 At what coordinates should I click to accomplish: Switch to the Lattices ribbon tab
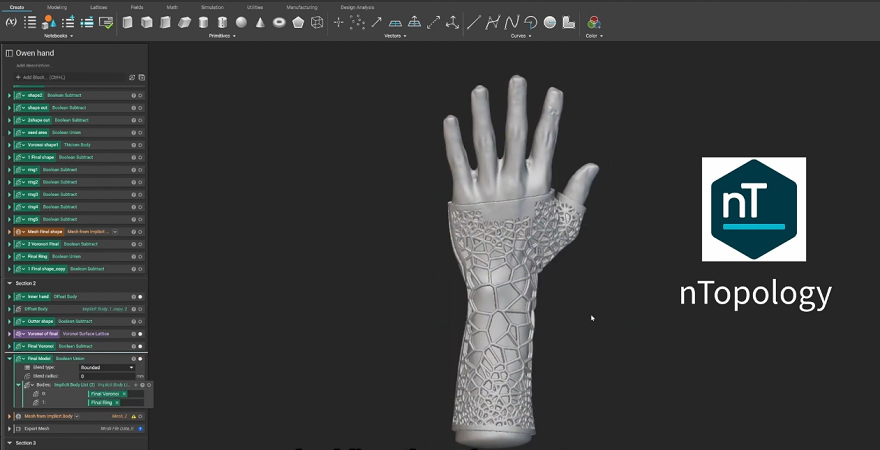(98, 6)
